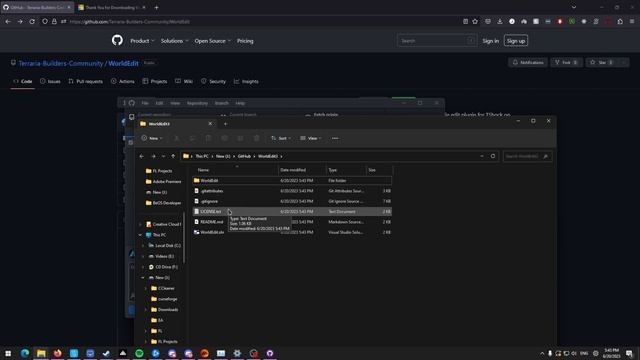Open the Sort dropdown in Explorer
This screenshot has width=640, height=360.
click(281, 138)
